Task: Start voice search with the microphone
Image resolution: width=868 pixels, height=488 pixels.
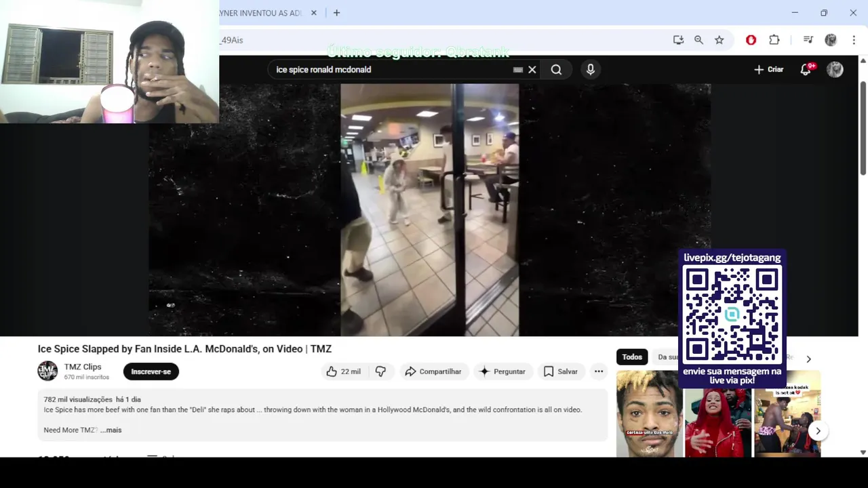Action: point(591,69)
